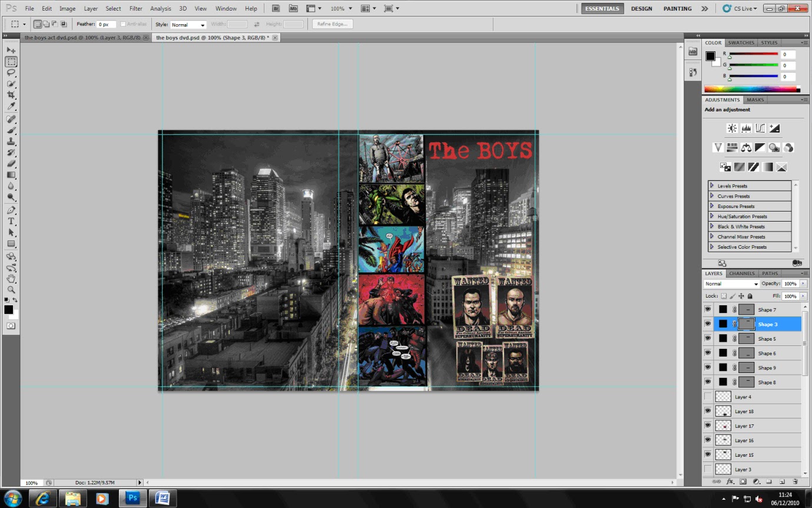This screenshot has width=812, height=508.
Task: Add a Curves adjustment
Action: pyautogui.click(x=760, y=128)
